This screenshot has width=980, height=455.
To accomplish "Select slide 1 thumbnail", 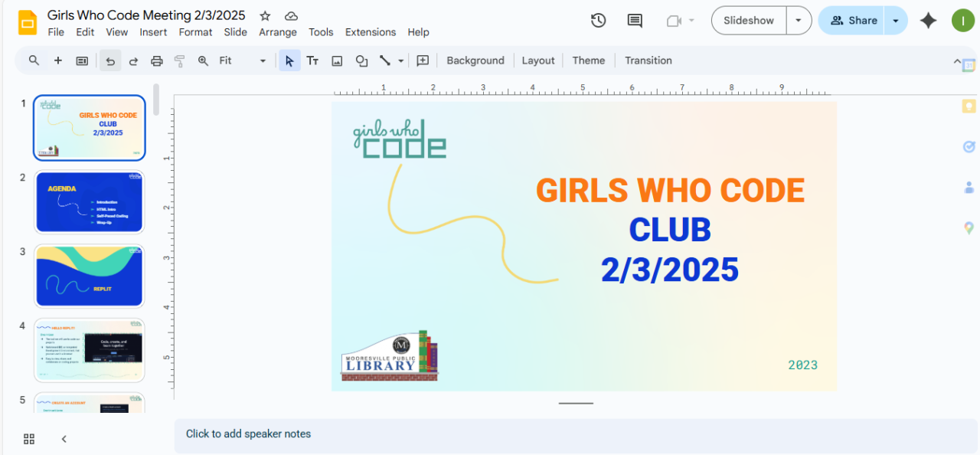I will point(89,128).
